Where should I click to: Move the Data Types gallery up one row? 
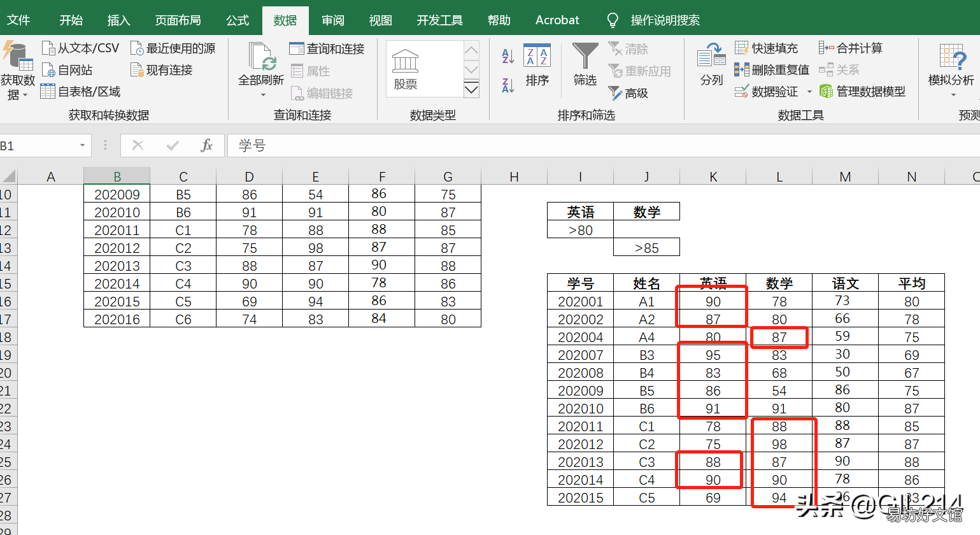pos(471,50)
